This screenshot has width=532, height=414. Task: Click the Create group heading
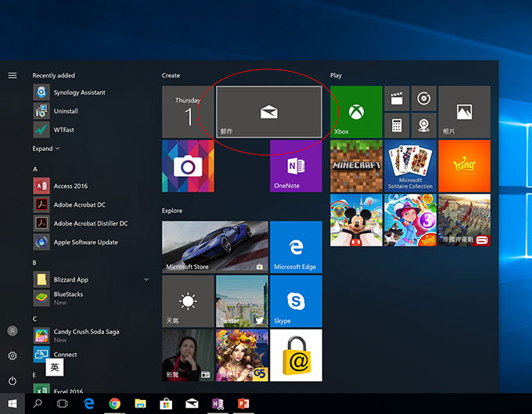click(x=171, y=75)
